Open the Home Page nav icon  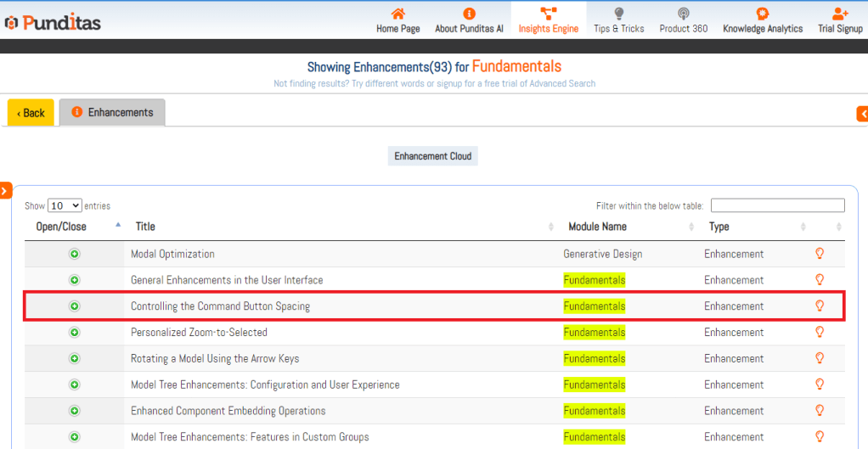397,14
